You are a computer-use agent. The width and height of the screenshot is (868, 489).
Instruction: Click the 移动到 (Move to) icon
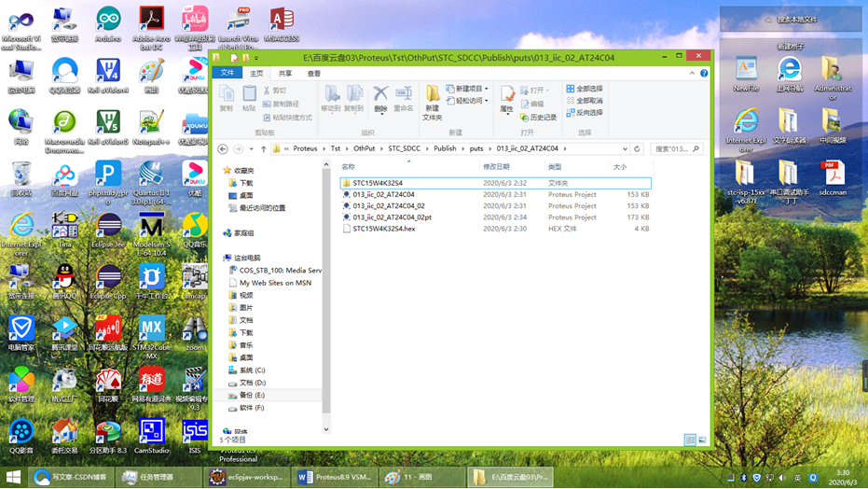point(331,99)
